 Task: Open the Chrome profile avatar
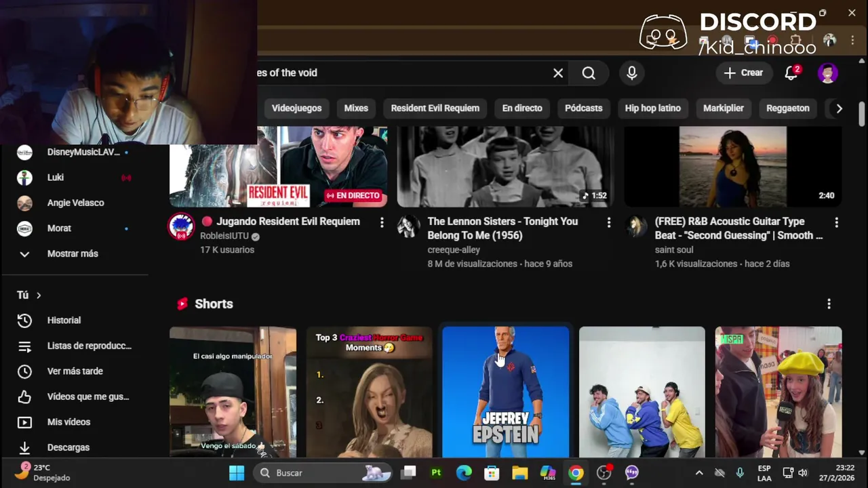pos(829,41)
